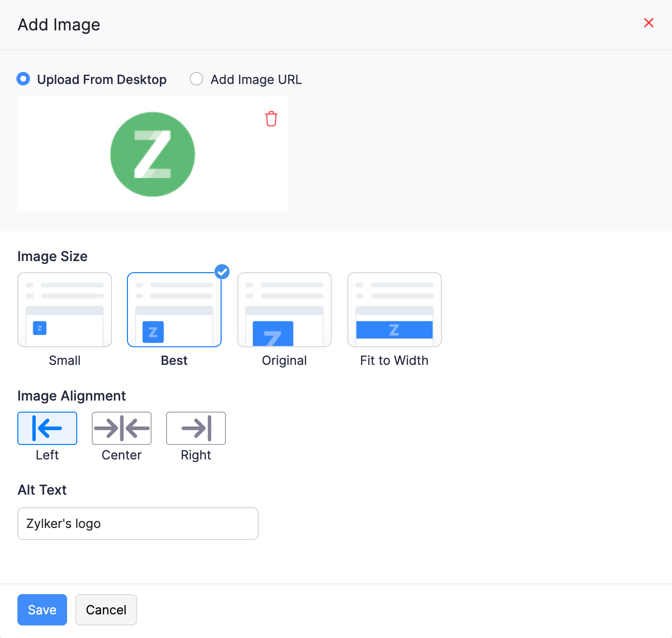Select the Upload From Desktop option
Viewport: 672px width, 638px height.
point(23,79)
